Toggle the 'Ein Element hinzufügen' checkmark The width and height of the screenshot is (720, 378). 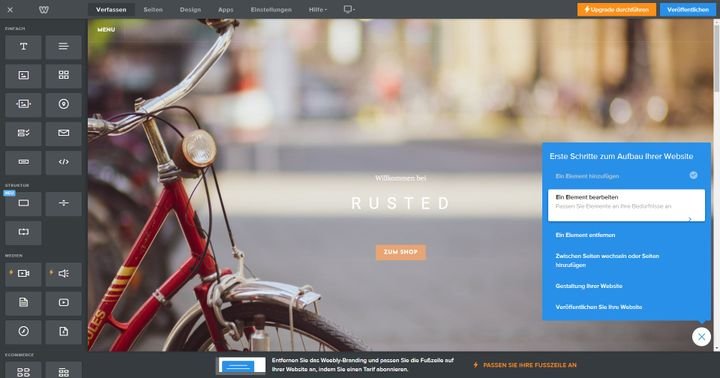point(693,175)
